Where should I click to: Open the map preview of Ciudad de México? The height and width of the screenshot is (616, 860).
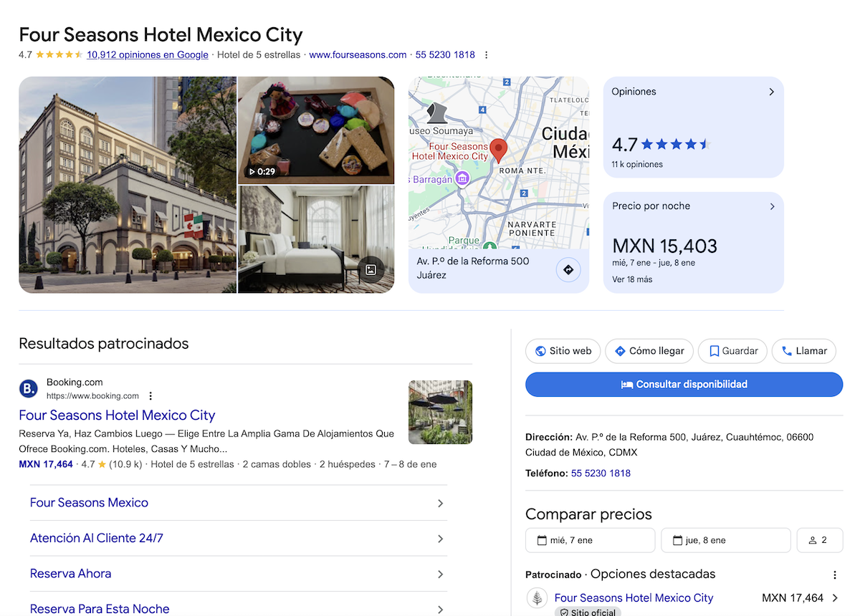pyautogui.click(x=499, y=163)
